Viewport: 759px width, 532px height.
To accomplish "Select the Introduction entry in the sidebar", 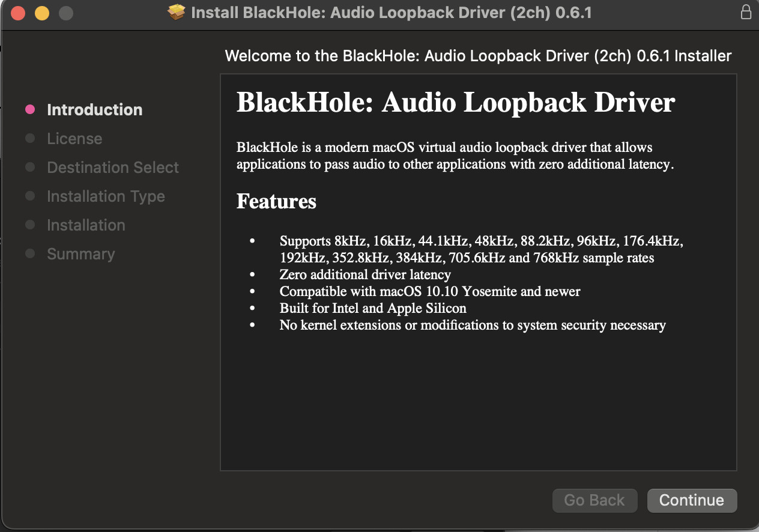I will 94,109.
